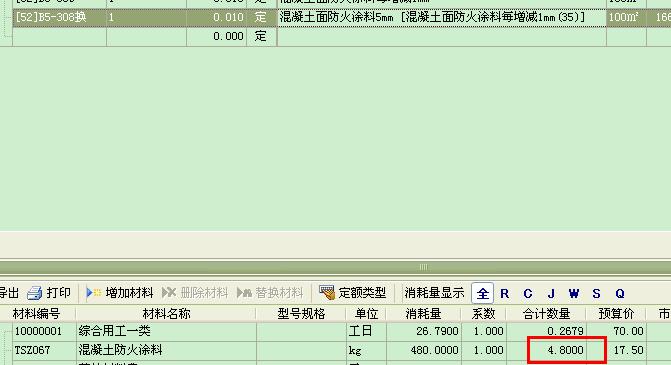
Task: Click the material code 10000001
Action: [x=38, y=331]
